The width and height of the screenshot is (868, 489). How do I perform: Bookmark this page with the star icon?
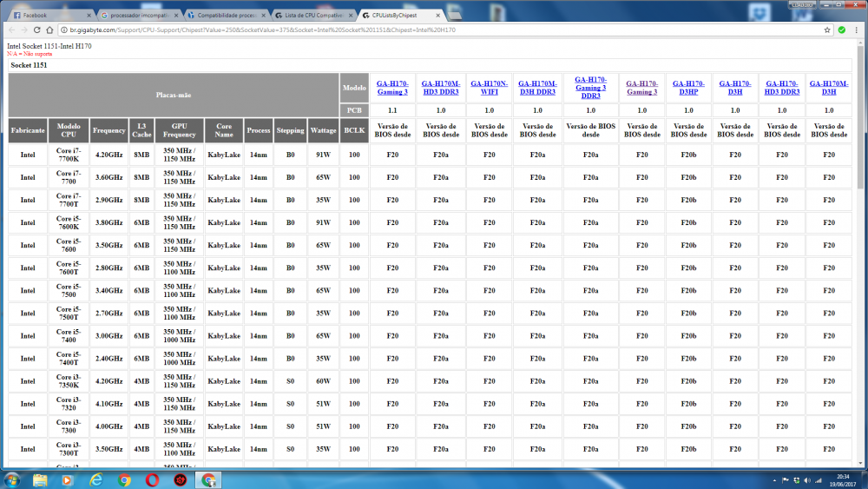(828, 30)
